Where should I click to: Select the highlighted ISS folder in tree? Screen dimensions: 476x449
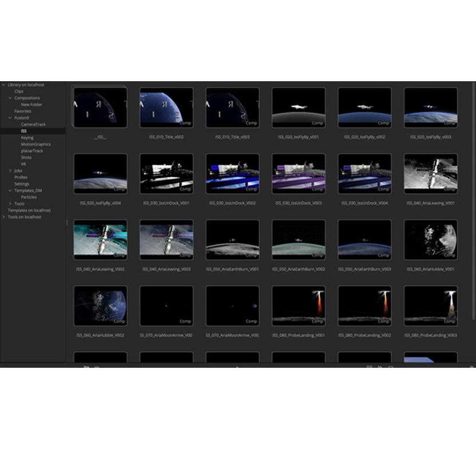point(24,131)
